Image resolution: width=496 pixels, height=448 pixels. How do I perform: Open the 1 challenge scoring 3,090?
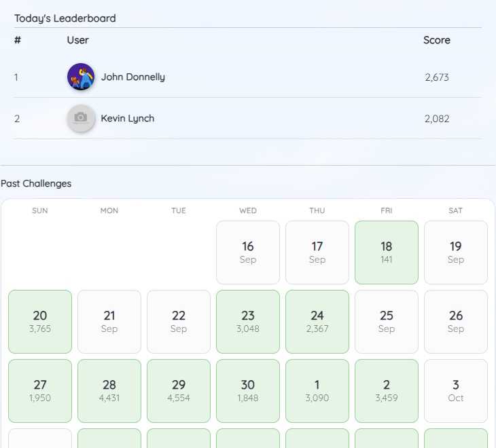pos(317,391)
